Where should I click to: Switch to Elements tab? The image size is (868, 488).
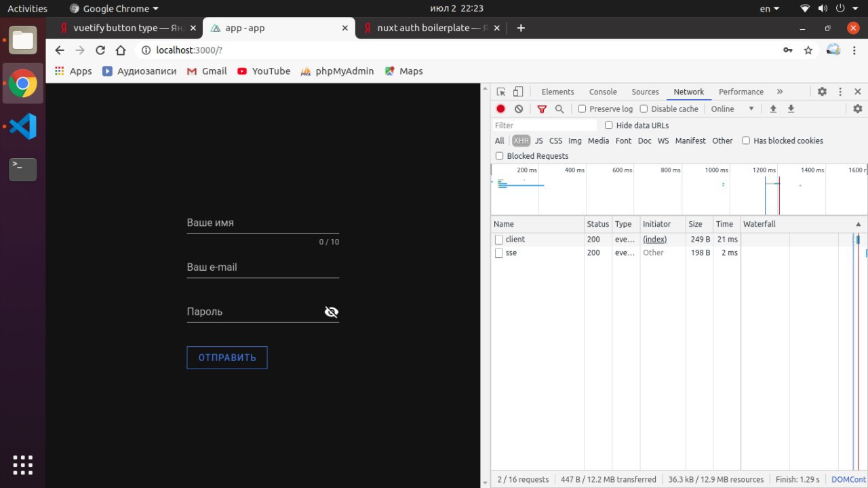[557, 92]
